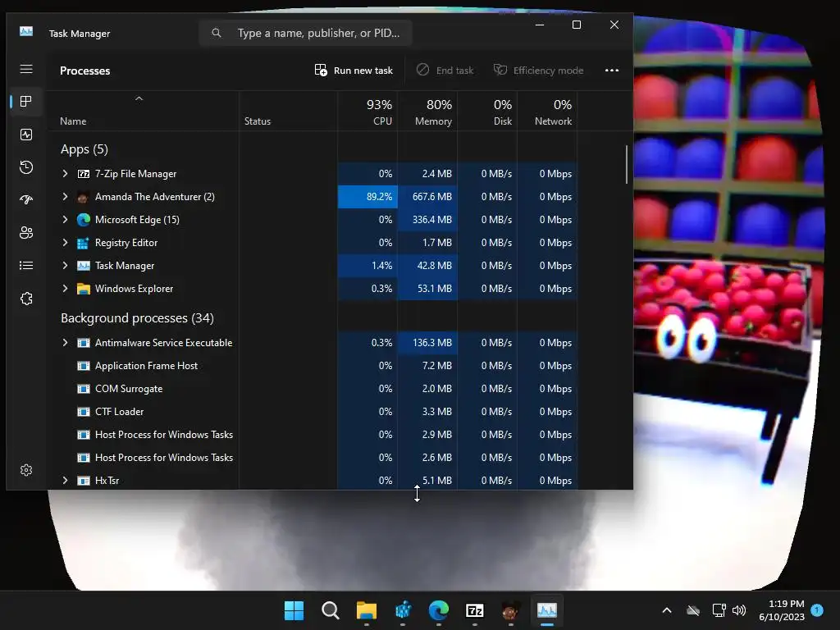Open the clock and date in taskbar

pos(782,610)
